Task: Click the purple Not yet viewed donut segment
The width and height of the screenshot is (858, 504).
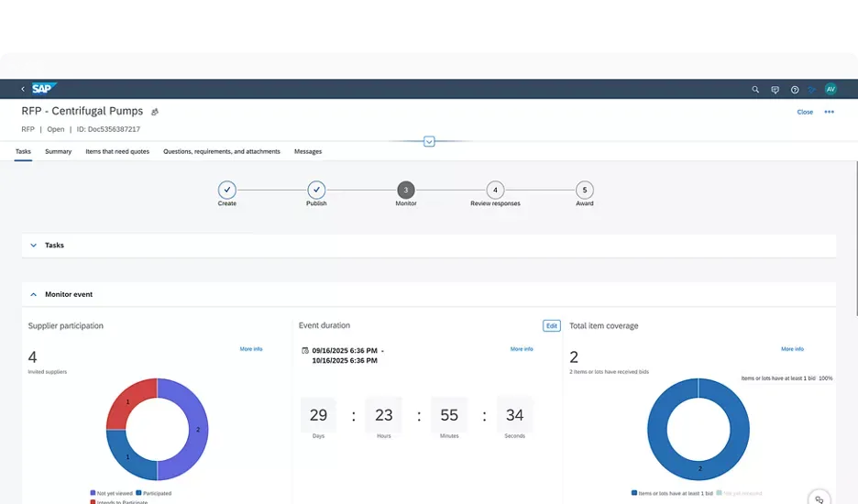Action: click(x=198, y=430)
